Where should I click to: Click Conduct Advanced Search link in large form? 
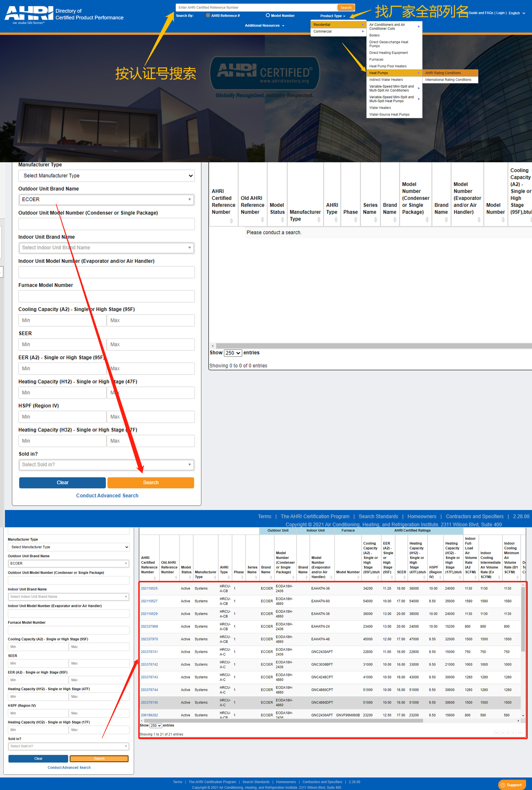point(107,496)
